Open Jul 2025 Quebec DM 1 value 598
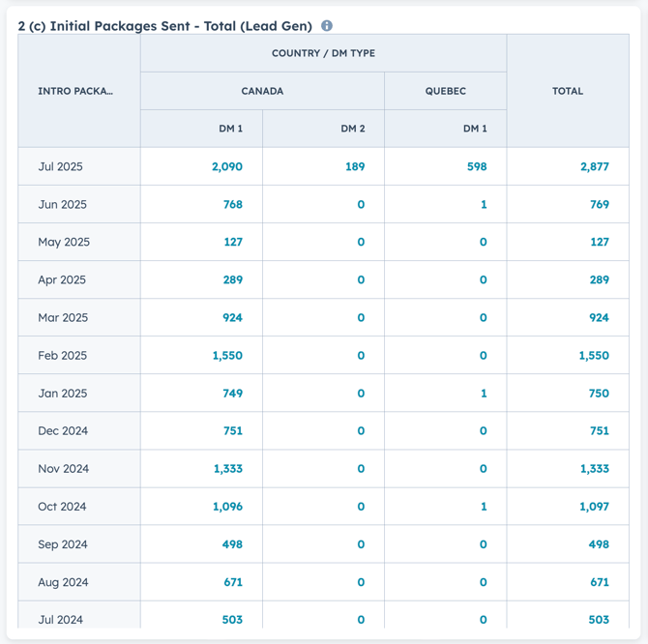The height and width of the screenshot is (644, 648). point(477,166)
